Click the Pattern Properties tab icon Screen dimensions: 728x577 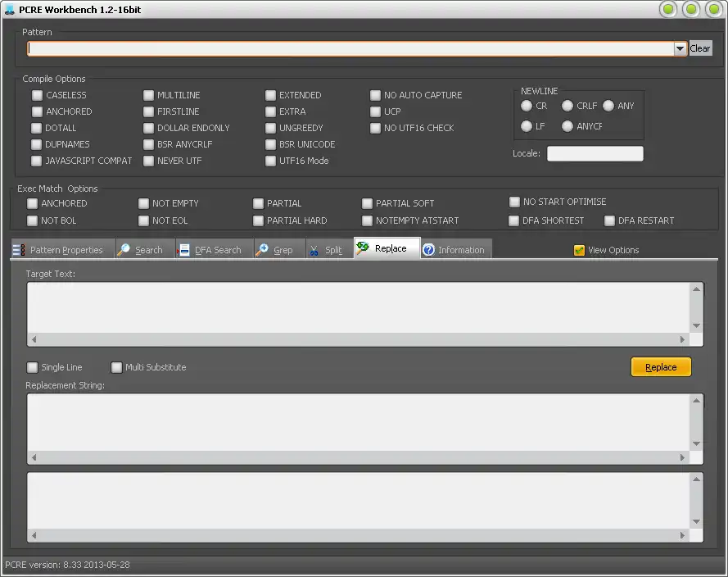click(19, 250)
